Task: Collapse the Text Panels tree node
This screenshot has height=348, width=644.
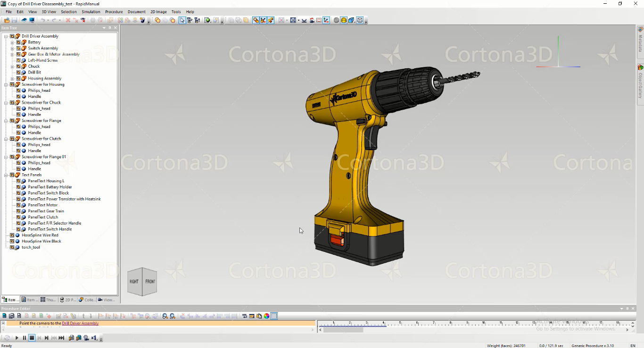Action: [x=6, y=175]
